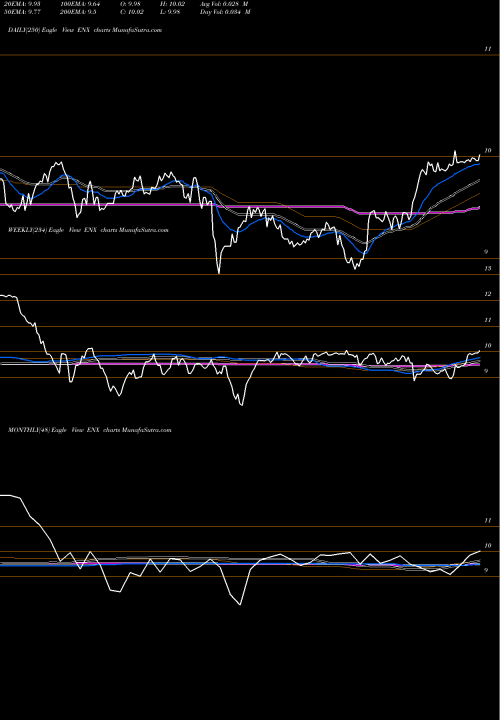Select the 200EMA: 9.5 reading

pos(78,12)
